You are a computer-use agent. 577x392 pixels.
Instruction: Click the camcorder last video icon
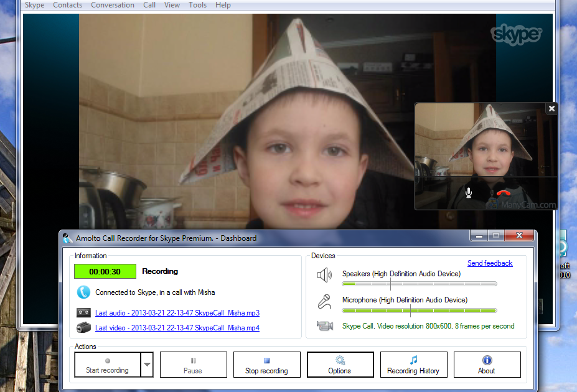point(83,328)
